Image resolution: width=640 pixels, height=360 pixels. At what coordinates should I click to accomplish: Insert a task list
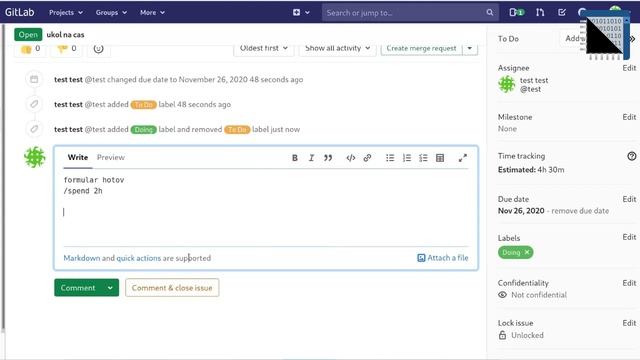click(423, 158)
